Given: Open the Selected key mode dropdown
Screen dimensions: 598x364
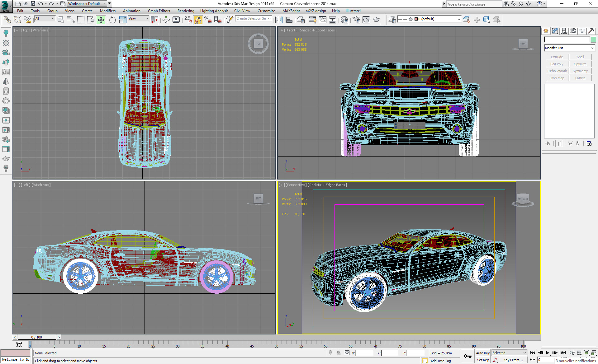Looking at the screenshot, I should tap(509, 353).
